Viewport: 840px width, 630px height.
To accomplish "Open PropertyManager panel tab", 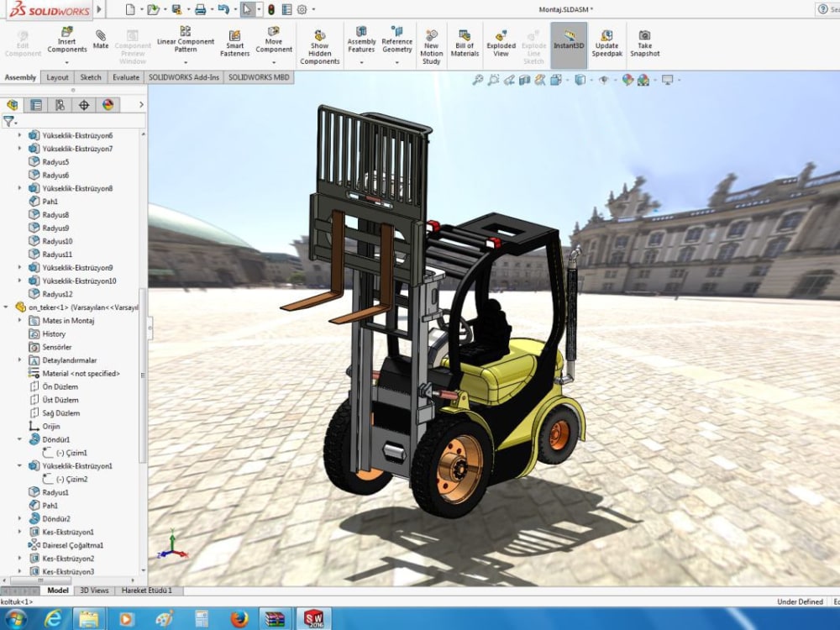I will pyautogui.click(x=36, y=105).
